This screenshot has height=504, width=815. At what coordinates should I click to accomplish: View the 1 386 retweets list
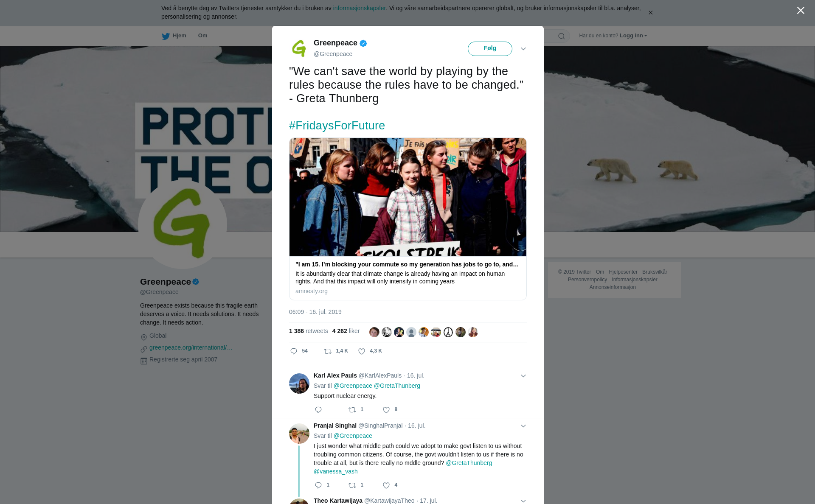pos(308,331)
